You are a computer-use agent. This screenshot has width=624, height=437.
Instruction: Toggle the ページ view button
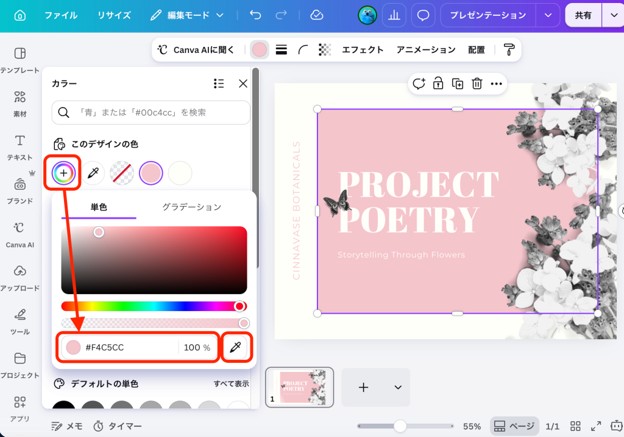point(514,426)
